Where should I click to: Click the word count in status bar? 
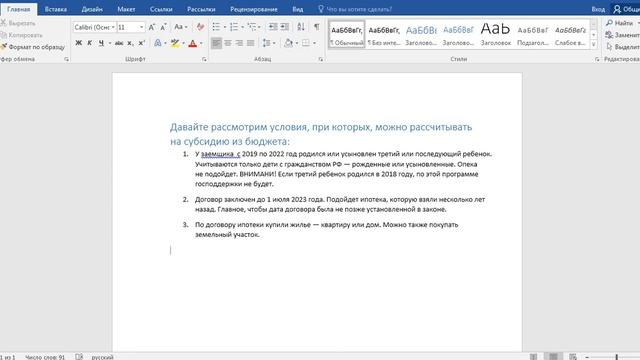(45, 357)
